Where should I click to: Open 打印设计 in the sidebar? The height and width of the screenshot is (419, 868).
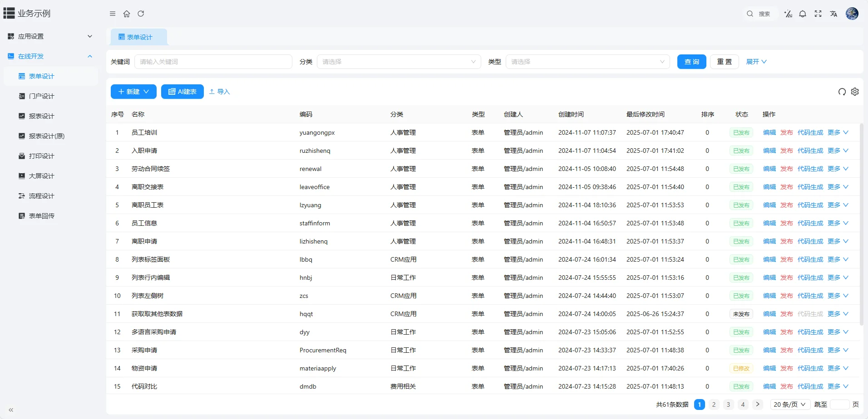(51, 156)
